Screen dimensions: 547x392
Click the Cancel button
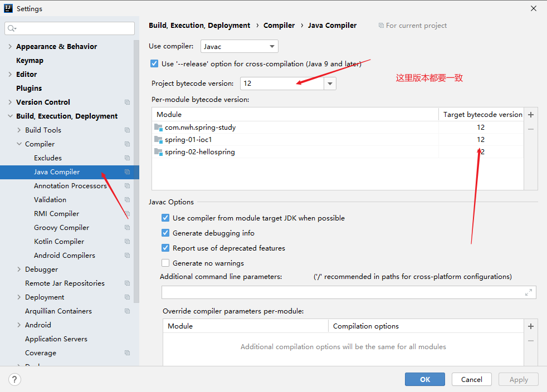[472, 379]
